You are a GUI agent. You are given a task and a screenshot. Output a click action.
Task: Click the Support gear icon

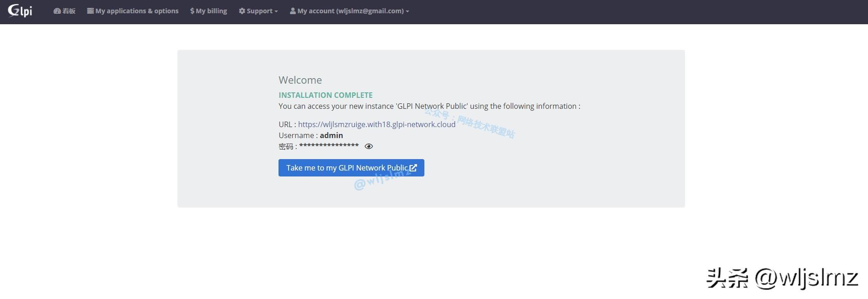click(242, 11)
